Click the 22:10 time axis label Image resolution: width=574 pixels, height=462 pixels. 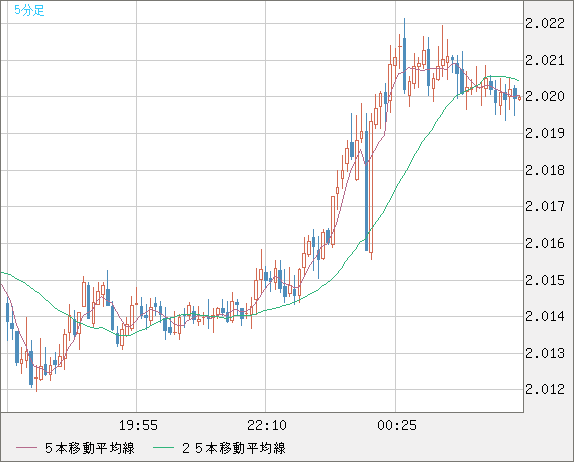pyautogui.click(x=267, y=425)
